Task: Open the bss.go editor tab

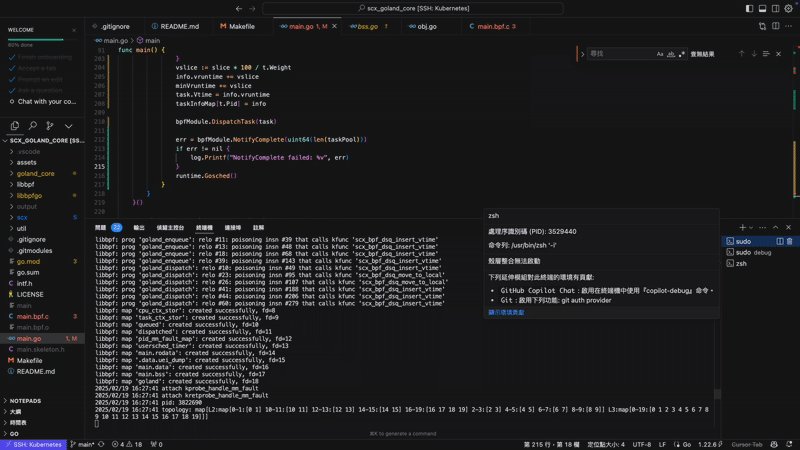Action: point(367,26)
